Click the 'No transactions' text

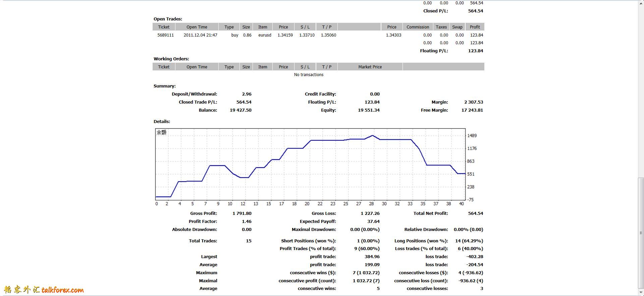[309, 74]
